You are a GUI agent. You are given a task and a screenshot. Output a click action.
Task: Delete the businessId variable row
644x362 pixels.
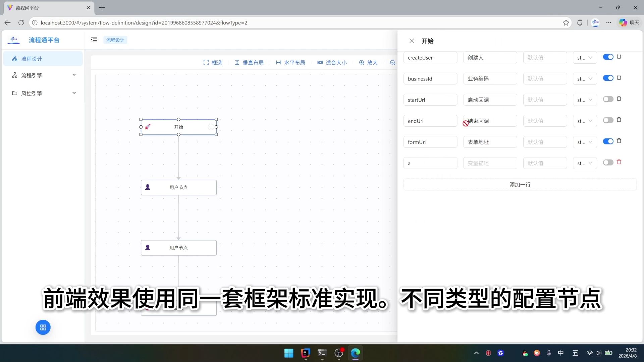click(619, 78)
